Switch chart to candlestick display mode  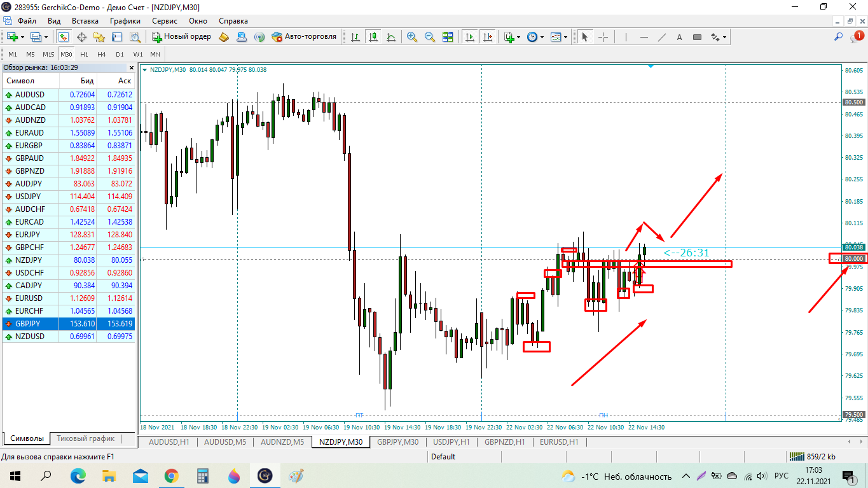(373, 37)
